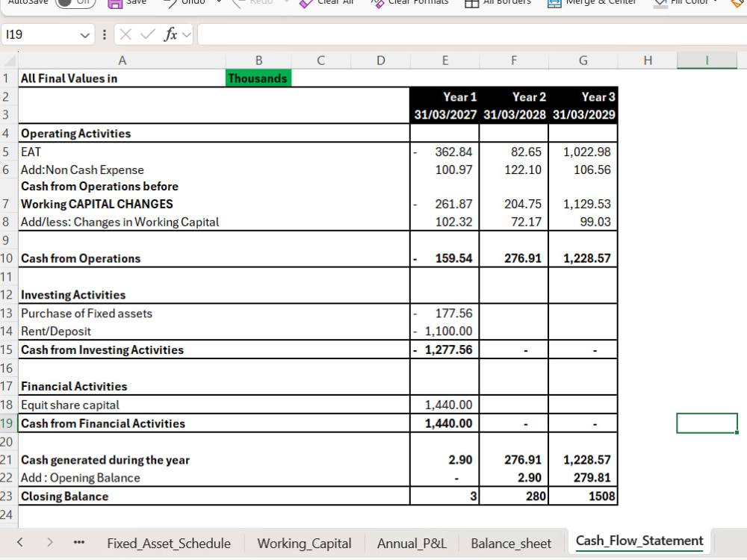This screenshot has width=747, height=560.
Task: Click the Rent/Deposit value 1,100.00
Action: 444,332
